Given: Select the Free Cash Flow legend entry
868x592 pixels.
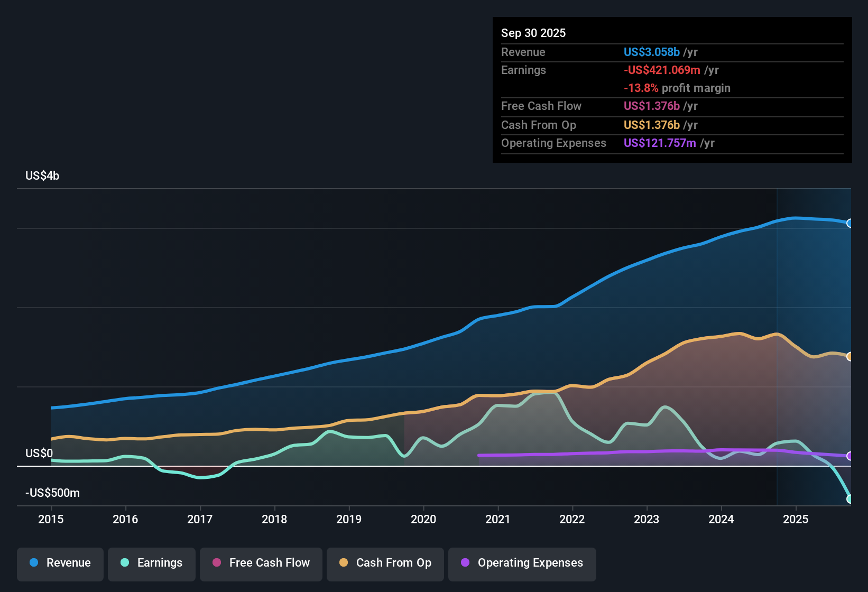Looking at the screenshot, I should tap(261, 563).
